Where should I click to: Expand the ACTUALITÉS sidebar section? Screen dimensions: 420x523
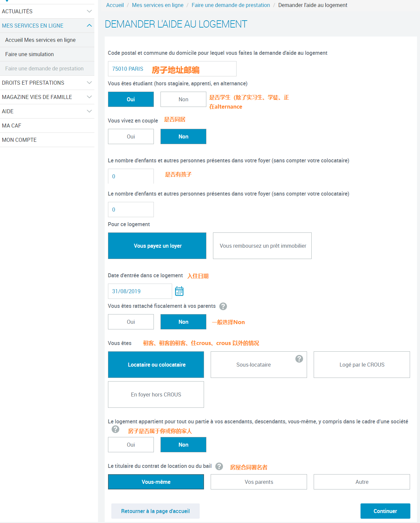pyautogui.click(x=47, y=11)
